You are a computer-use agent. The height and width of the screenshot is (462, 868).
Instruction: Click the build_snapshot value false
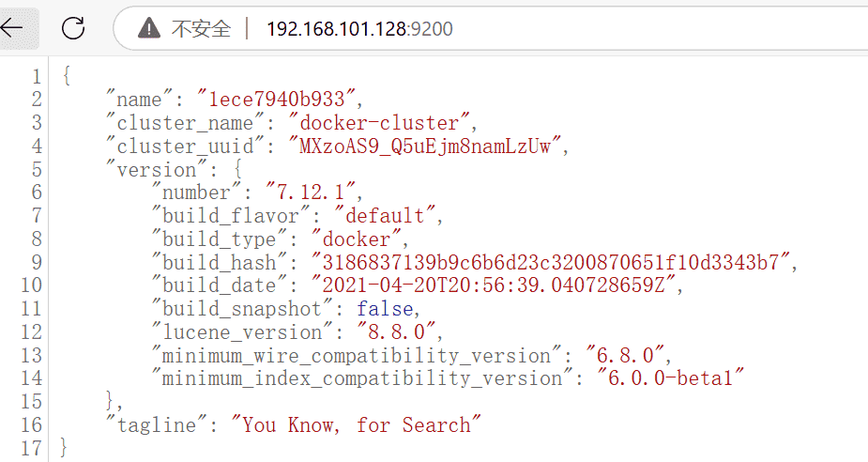click(x=388, y=309)
